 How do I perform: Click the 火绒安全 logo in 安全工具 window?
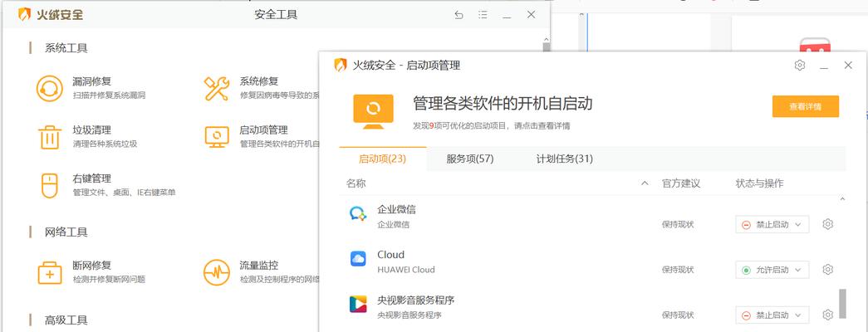[51, 15]
